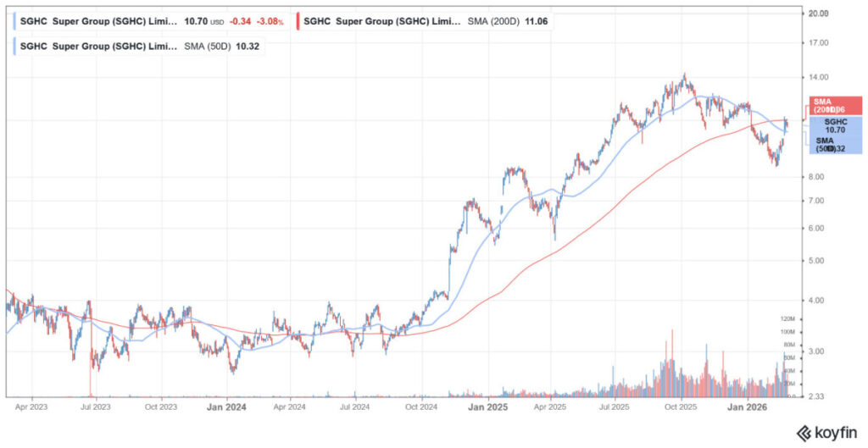Click the Koyfin logo icon
The image size is (868, 448).
(803, 433)
